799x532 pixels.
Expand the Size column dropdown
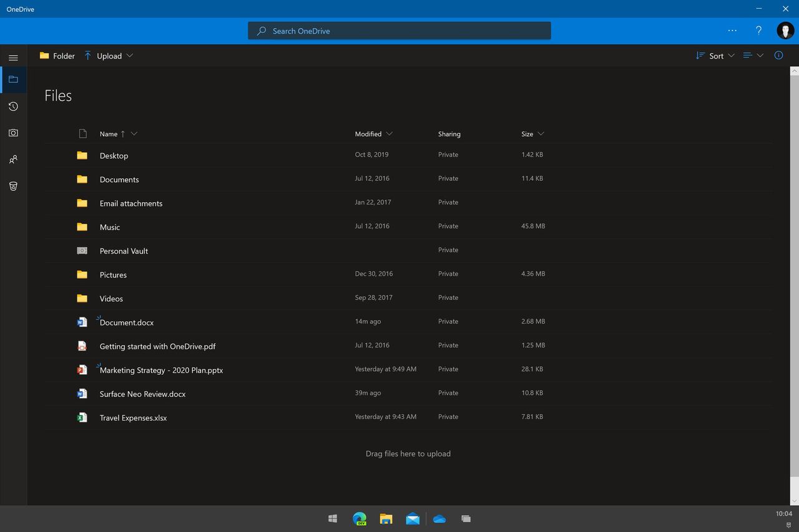[x=541, y=133]
